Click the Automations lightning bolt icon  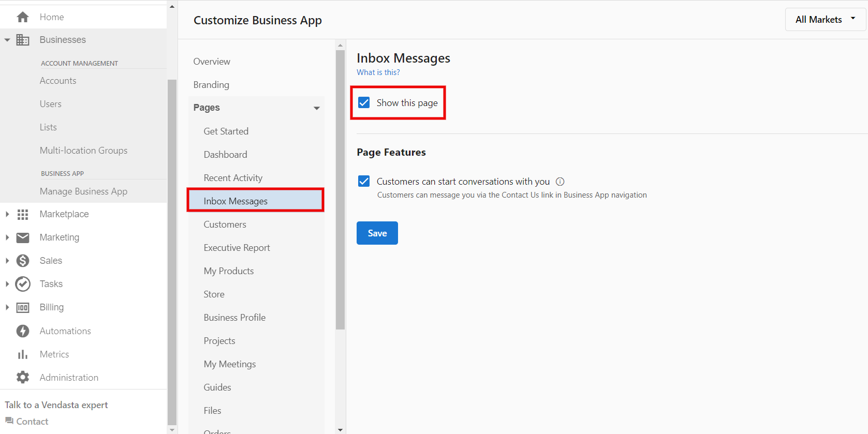[x=23, y=331]
